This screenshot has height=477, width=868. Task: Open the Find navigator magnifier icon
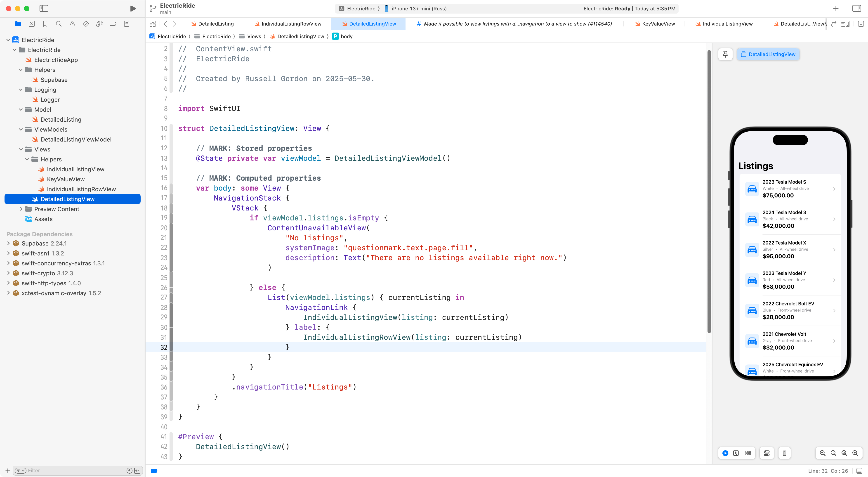point(59,24)
